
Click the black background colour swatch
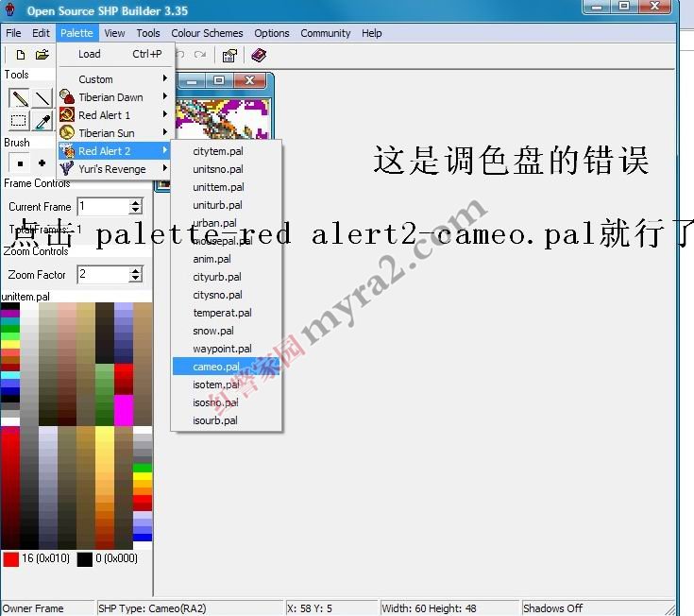point(85,559)
